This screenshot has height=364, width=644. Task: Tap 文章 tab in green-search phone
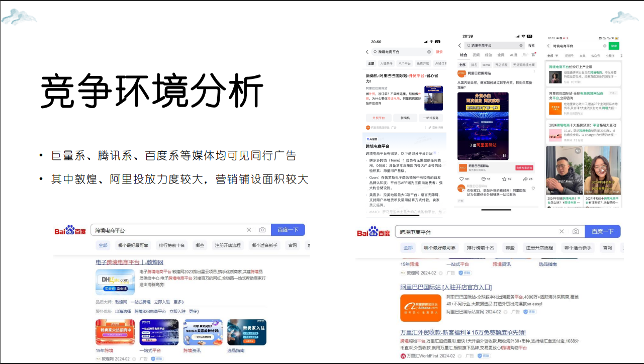point(582,56)
